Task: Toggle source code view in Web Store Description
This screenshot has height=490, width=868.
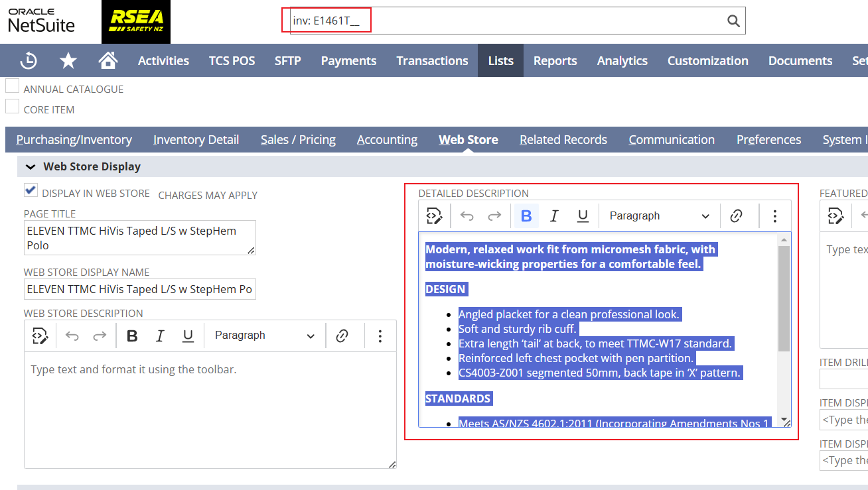Action: click(40, 336)
